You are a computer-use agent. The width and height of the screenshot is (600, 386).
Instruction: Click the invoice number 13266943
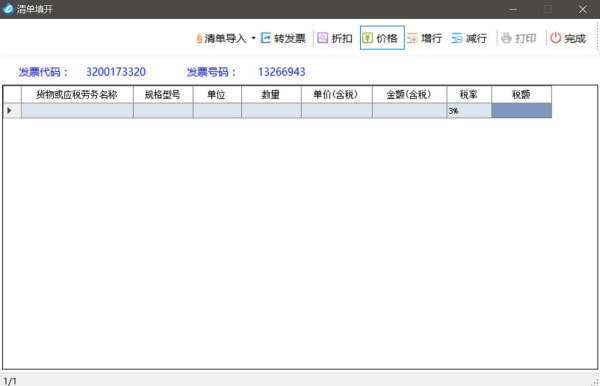click(x=282, y=72)
